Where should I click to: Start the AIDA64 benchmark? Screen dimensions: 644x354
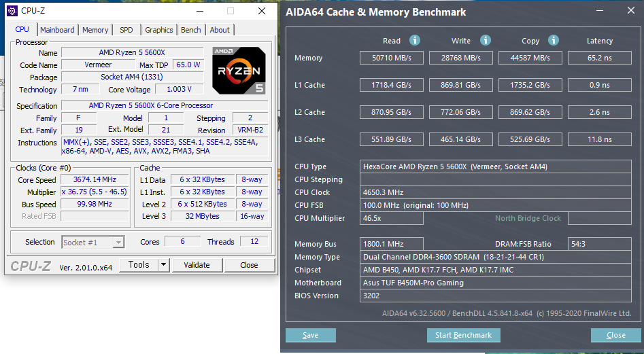coord(463,335)
